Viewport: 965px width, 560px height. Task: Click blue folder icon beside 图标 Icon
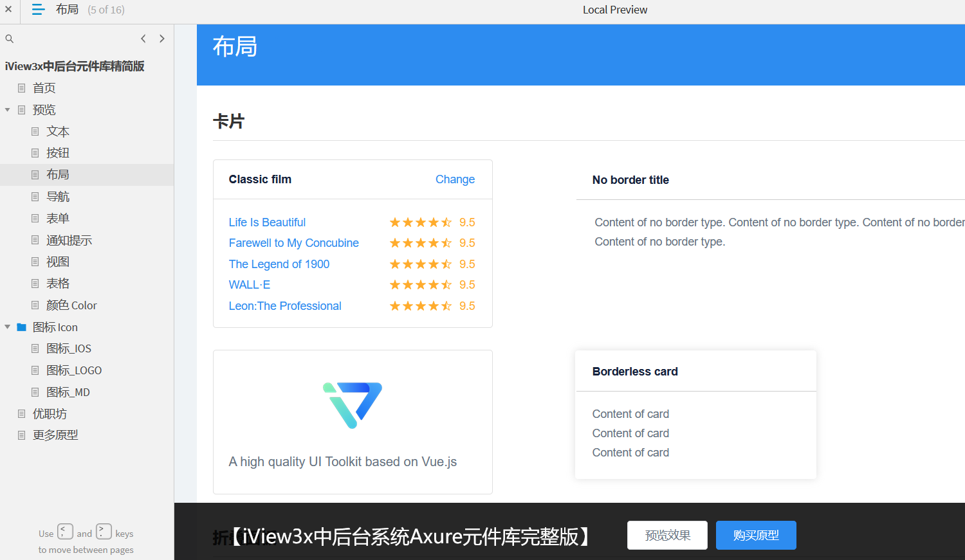click(x=21, y=327)
